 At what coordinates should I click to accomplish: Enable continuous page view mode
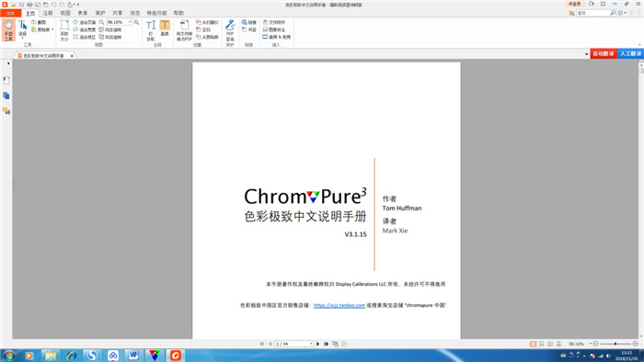(541, 344)
